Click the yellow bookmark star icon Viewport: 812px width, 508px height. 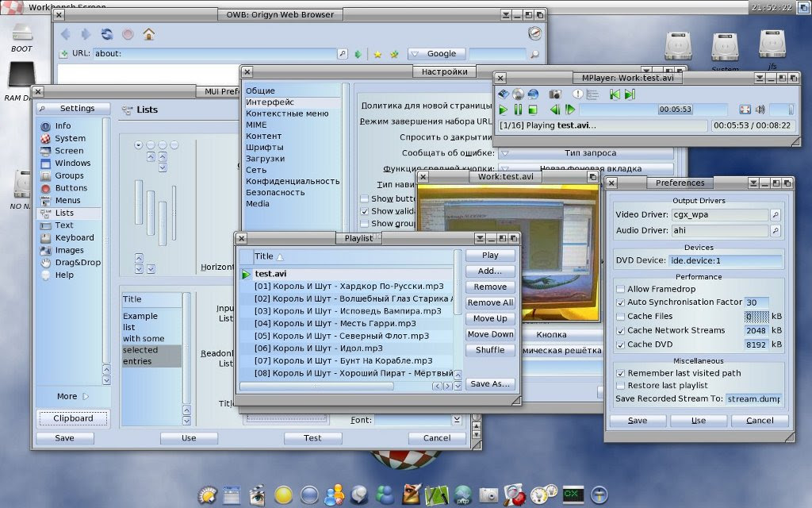377,54
